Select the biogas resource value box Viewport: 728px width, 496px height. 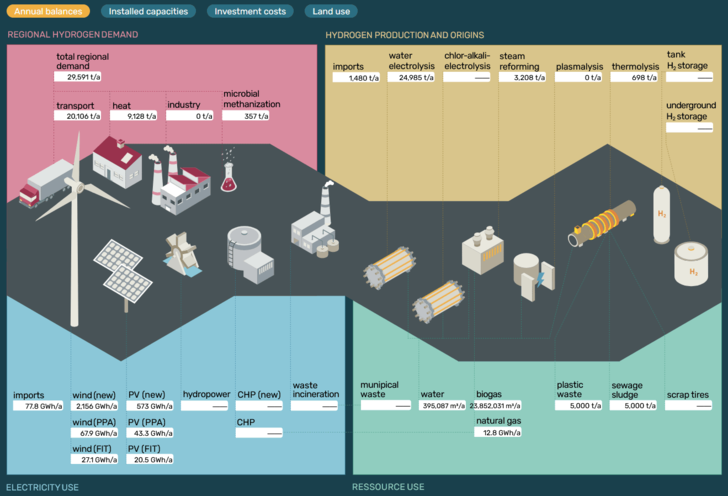[x=497, y=406]
